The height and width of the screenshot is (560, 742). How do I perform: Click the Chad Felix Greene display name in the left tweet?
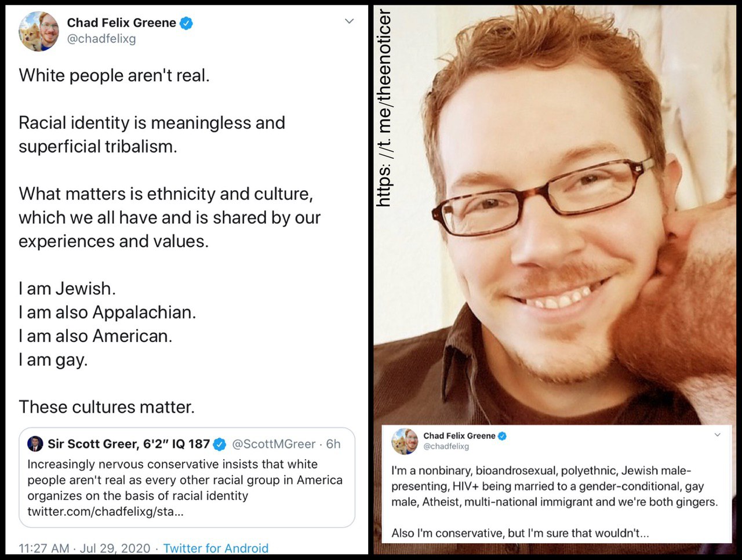click(121, 23)
